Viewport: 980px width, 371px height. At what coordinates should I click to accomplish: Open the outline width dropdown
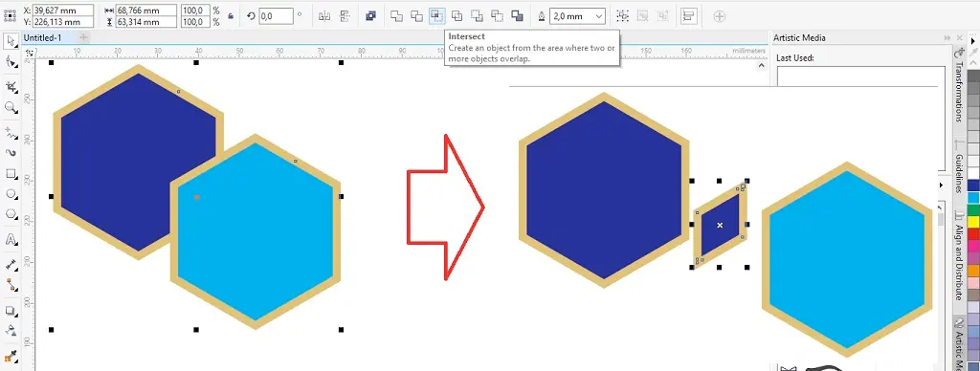(x=599, y=16)
